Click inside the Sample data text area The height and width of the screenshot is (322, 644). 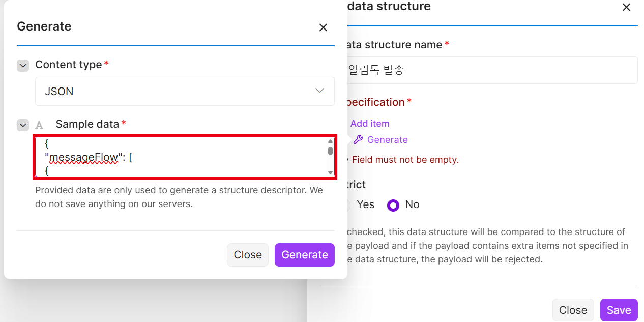tap(185, 157)
